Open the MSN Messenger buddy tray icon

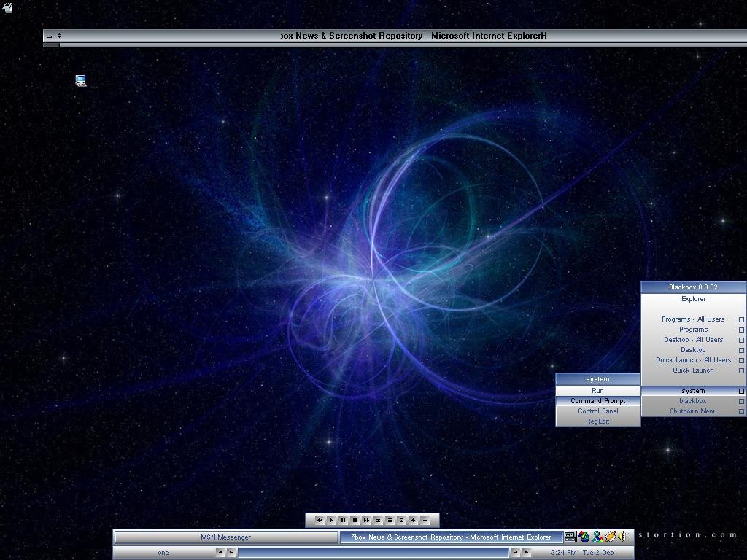pos(597,537)
